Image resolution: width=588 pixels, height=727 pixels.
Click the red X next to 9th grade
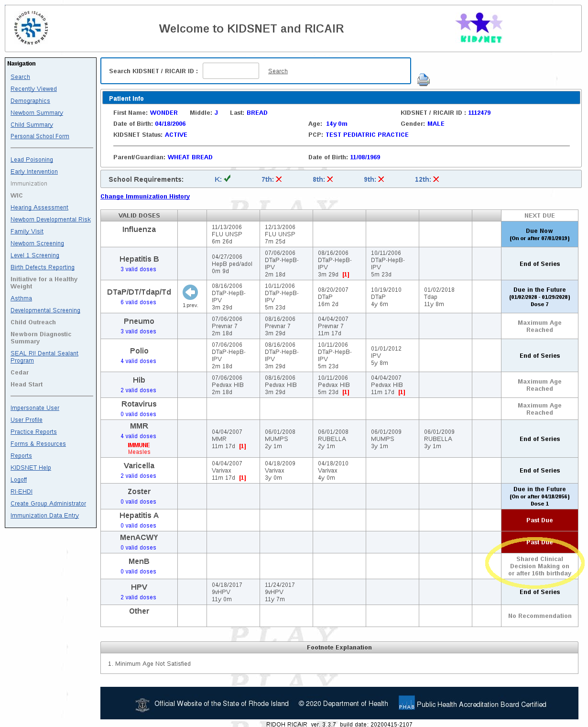point(381,179)
